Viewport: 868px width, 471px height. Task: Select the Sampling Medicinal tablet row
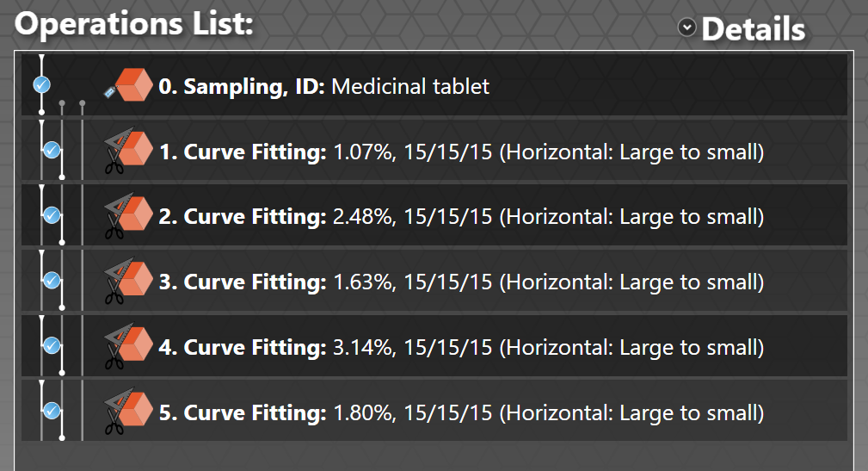point(434,84)
